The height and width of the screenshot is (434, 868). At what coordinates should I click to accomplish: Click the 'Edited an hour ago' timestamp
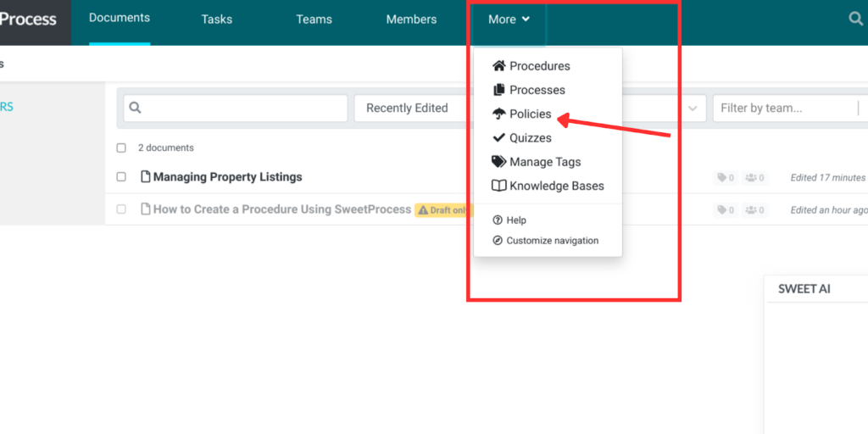[829, 210]
